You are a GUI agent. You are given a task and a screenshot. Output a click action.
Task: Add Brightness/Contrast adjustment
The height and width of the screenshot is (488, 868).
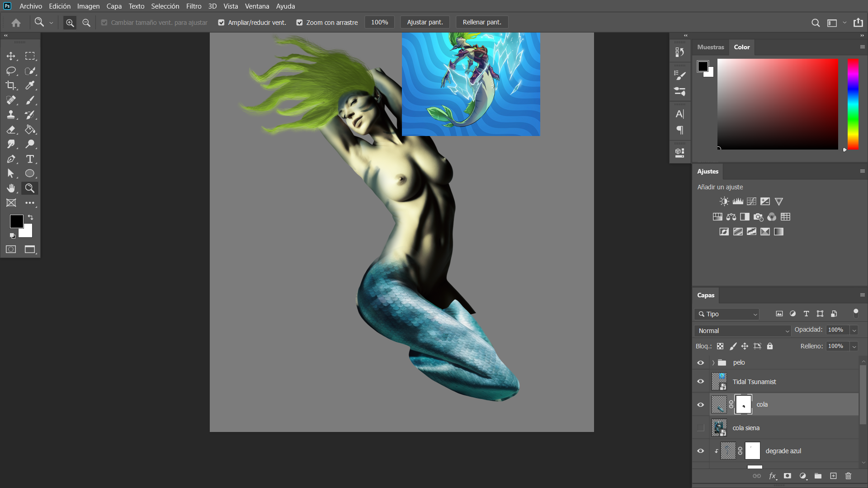[724, 202]
